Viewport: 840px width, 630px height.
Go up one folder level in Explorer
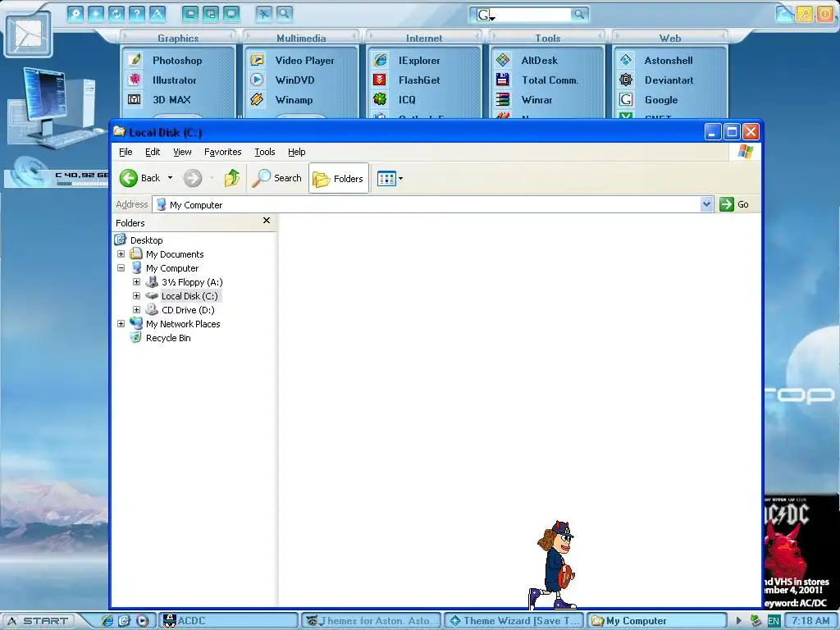coord(232,178)
